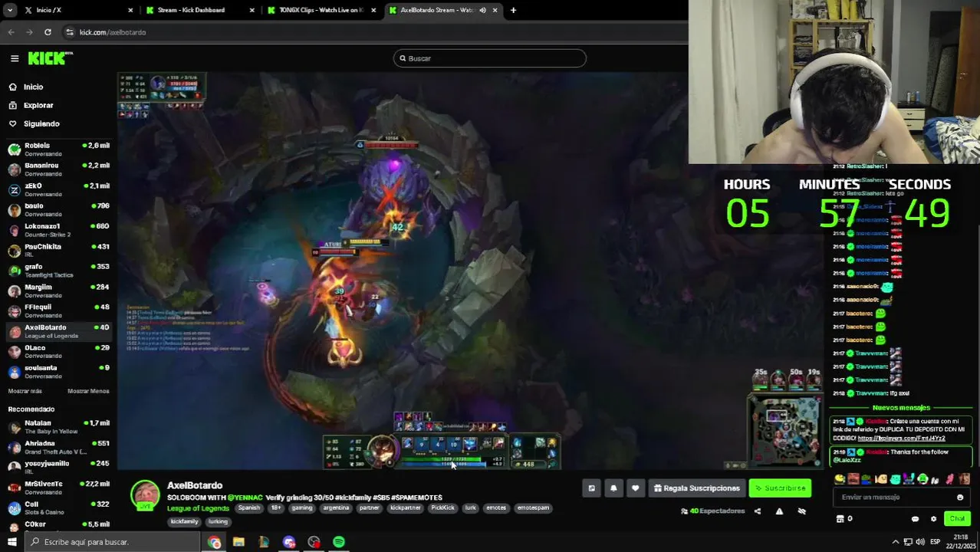Screen dimensions: 980x552
Task: Go back in browser history
Action: pos(11,32)
